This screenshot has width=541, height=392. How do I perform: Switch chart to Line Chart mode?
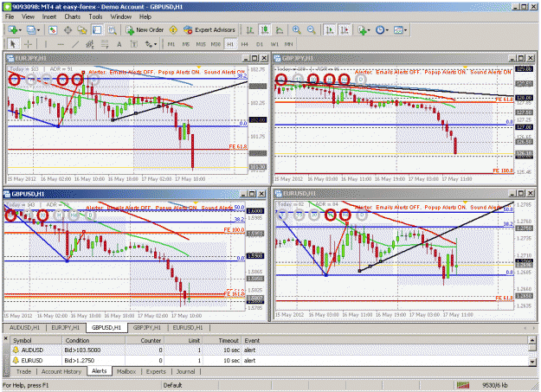coord(279,30)
